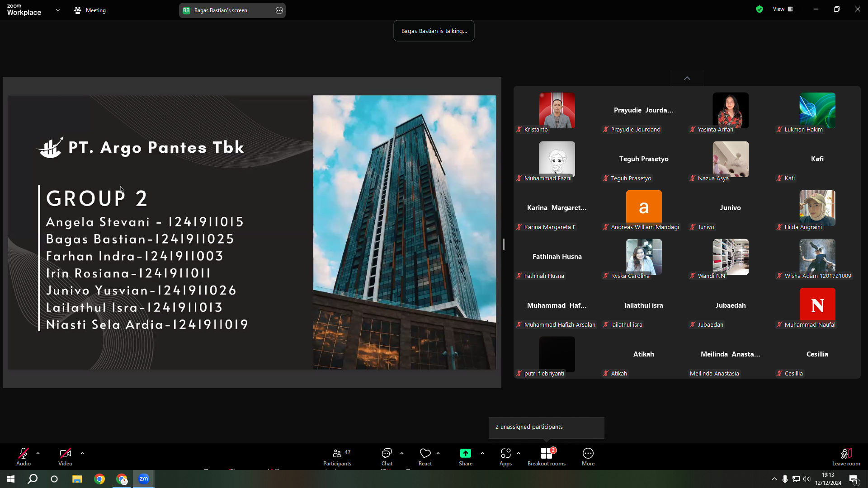Expand apps options arrow beside Apps

tap(519, 453)
